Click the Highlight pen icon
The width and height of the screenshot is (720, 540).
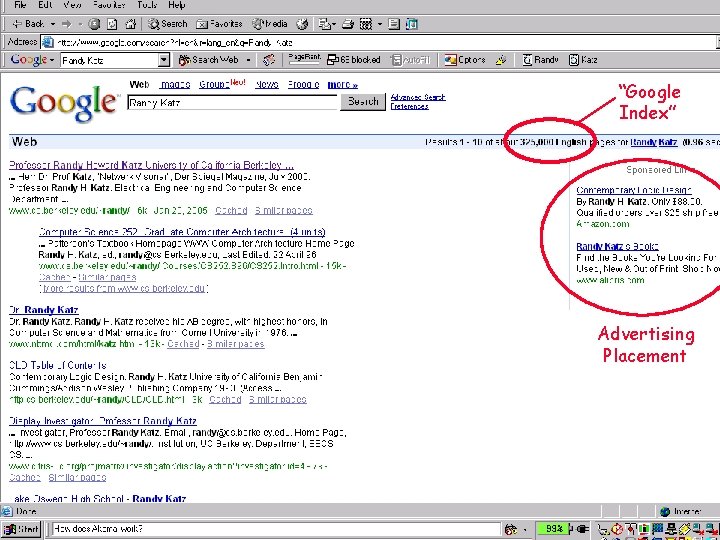[501, 60]
